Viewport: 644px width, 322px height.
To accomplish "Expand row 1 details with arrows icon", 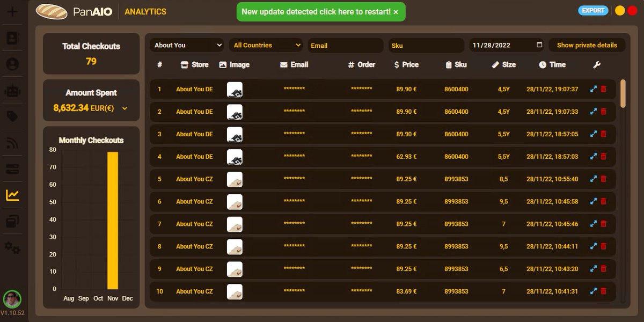I will tap(593, 89).
